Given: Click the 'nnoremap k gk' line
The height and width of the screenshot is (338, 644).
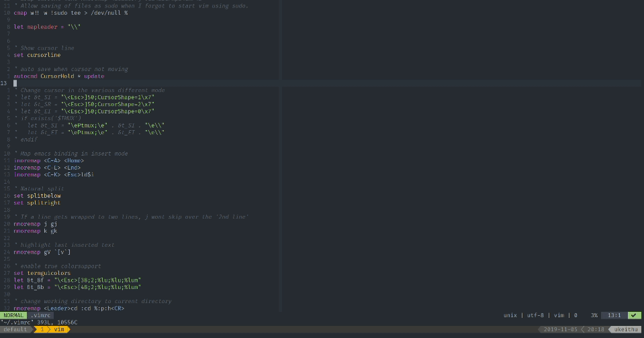Looking at the screenshot, I should tap(36, 231).
